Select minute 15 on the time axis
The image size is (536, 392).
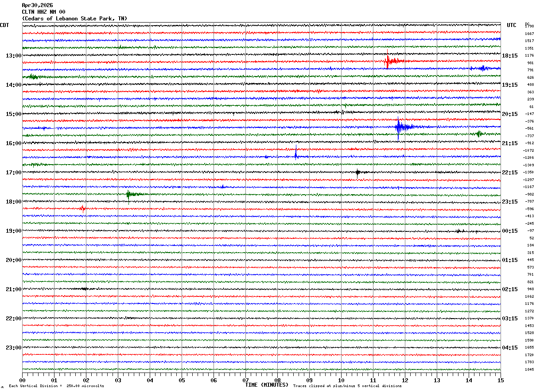501,380
